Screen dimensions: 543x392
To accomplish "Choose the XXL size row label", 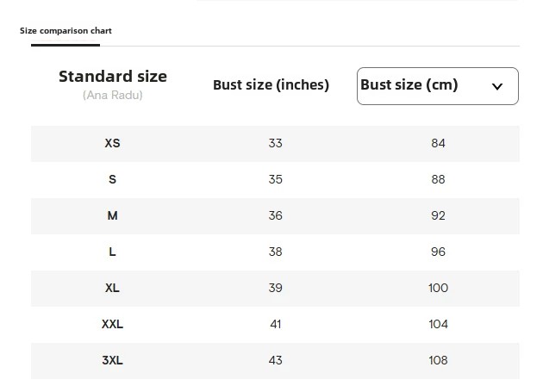I will coord(112,324).
